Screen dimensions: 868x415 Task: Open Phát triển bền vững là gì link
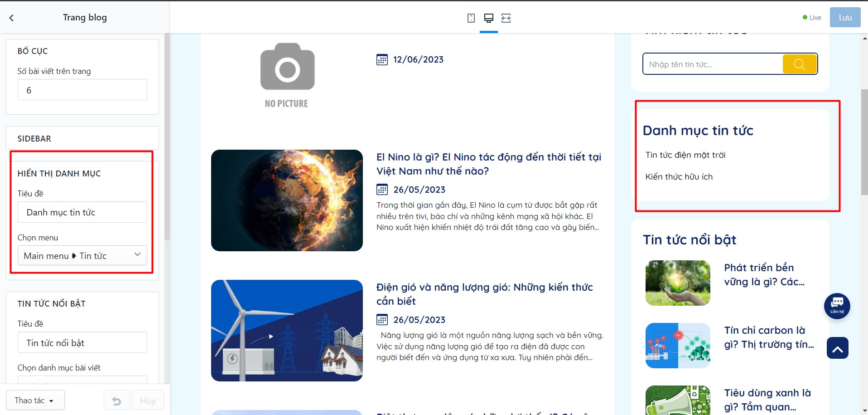tap(764, 274)
